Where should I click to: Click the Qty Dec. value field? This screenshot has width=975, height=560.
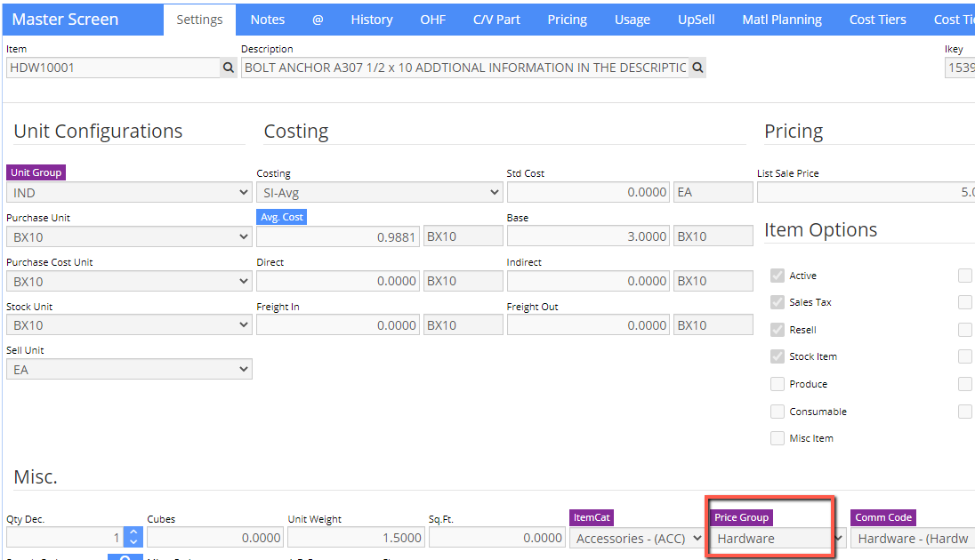(x=65, y=538)
